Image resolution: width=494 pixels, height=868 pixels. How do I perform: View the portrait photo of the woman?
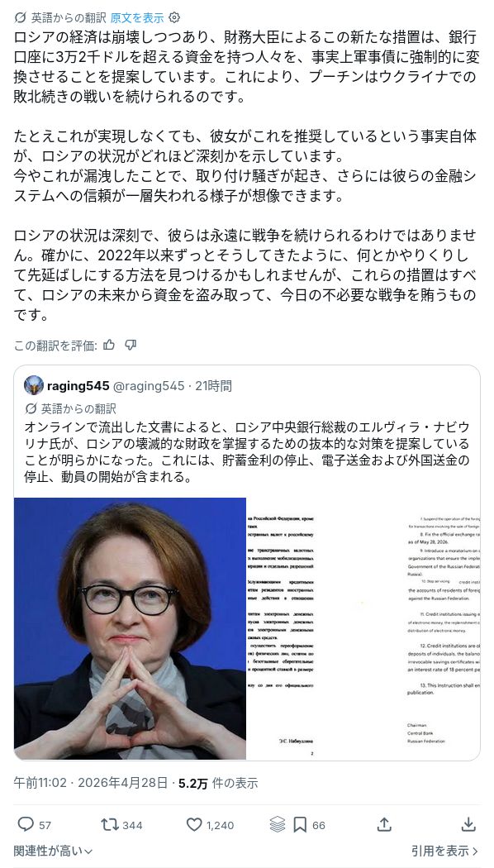(130, 628)
